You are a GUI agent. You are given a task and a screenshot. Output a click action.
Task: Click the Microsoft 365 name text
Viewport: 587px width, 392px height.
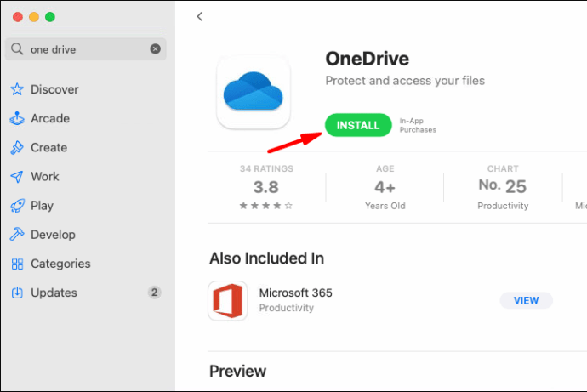[296, 293]
